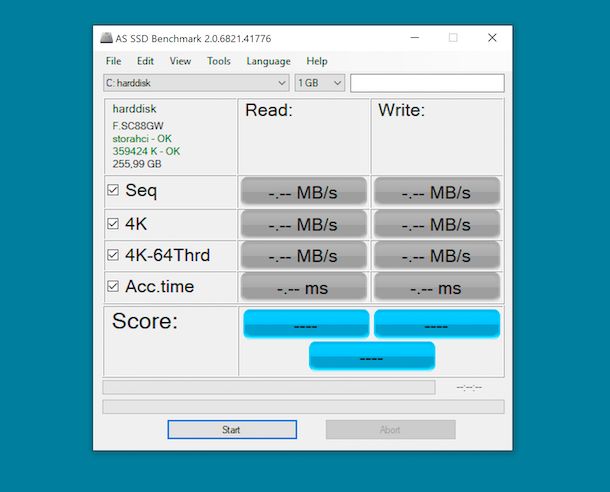The width and height of the screenshot is (610, 492).
Task: Uncheck the 4K test checkbox
Action: [x=113, y=224]
